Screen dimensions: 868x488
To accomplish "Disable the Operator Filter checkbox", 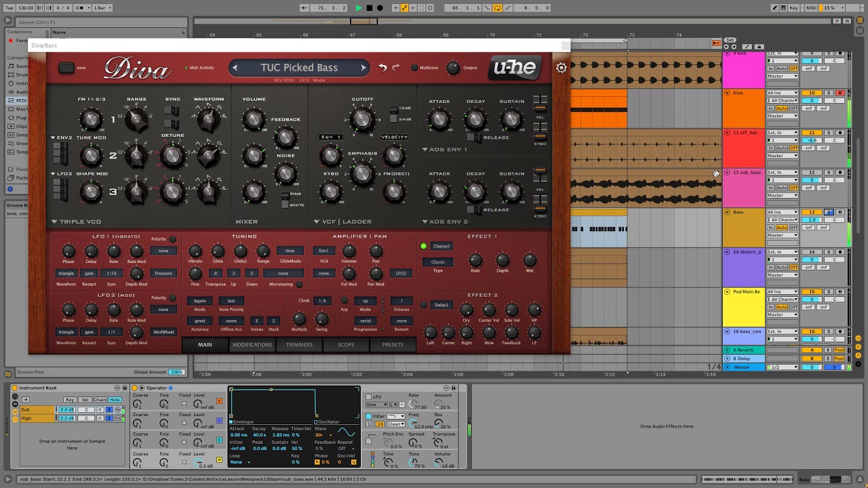I will pyautogui.click(x=368, y=416).
